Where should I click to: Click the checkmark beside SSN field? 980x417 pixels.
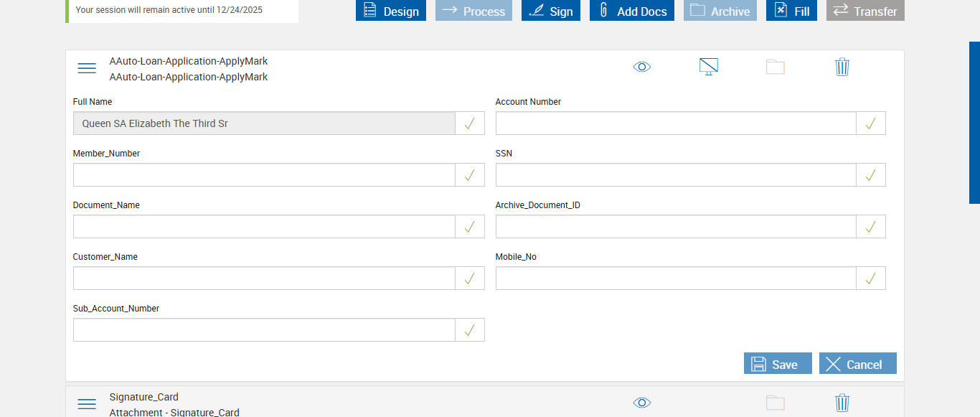point(871,175)
